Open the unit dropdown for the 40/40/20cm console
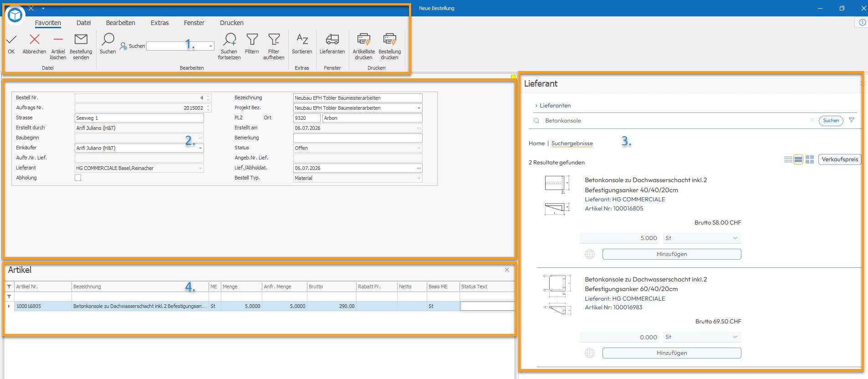The image size is (868, 379). point(735,238)
